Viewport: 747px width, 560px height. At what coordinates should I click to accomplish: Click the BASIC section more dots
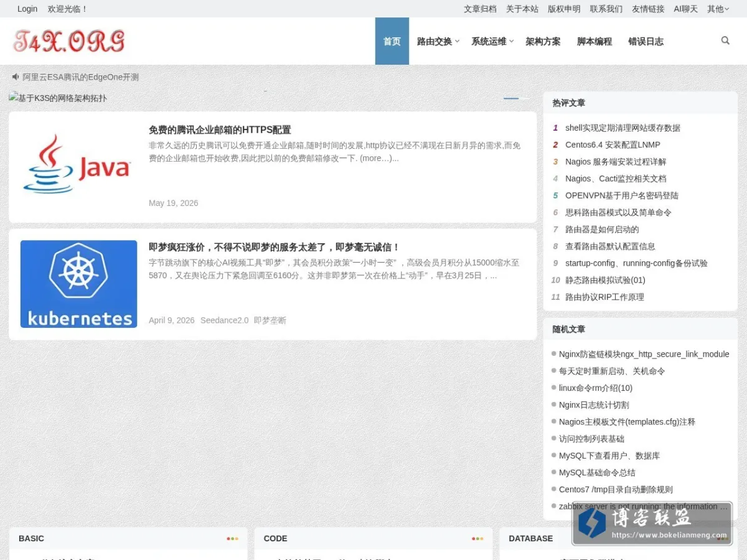[x=232, y=539]
